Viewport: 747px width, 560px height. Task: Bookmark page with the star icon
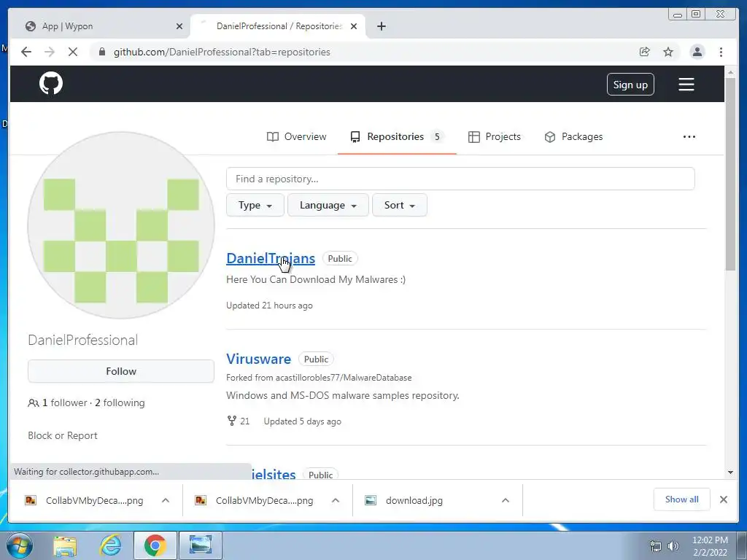[668, 52]
